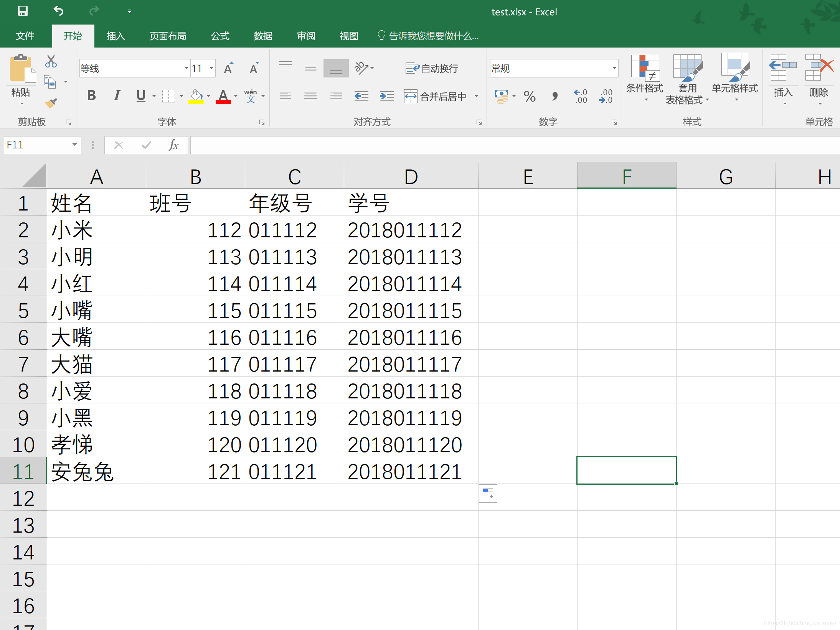The width and height of the screenshot is (840, 630).
Task: Toggle Bold formatting
Action: coord(91,95)
